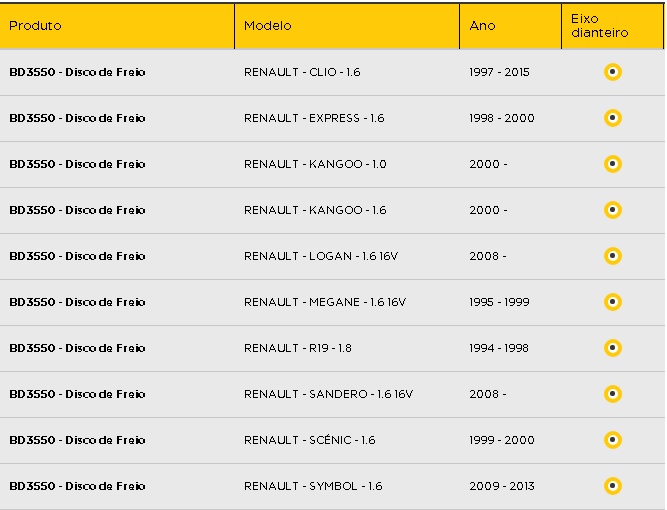Click front axle indicator for SYMBOL 1.6
The image size is (667, 510).
pyautogui.click(x=613, y=486)
